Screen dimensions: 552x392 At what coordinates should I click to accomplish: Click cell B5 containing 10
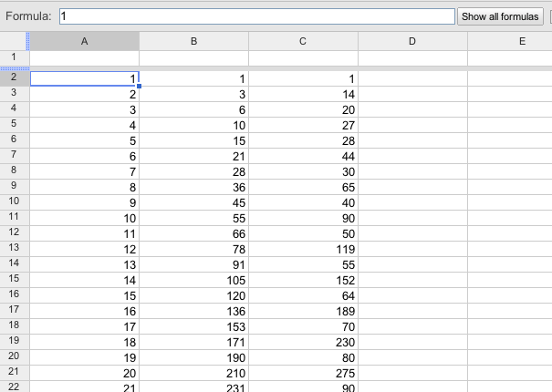pyautogui.click(x=194, y=125)
